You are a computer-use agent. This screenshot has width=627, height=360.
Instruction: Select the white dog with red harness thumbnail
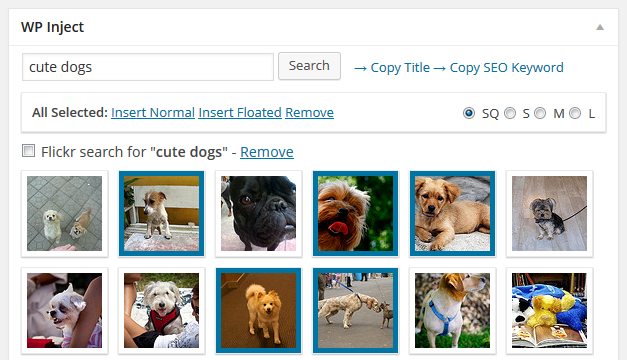click(162, 310)
